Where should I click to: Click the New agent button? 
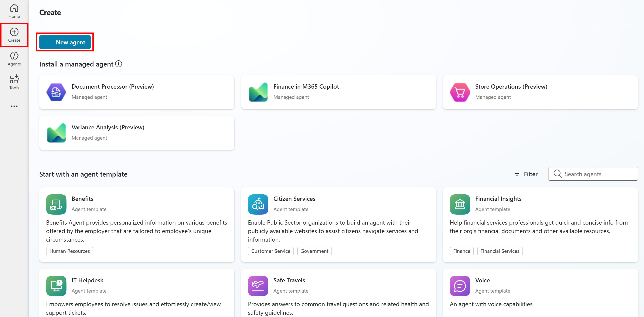point(65,42)
